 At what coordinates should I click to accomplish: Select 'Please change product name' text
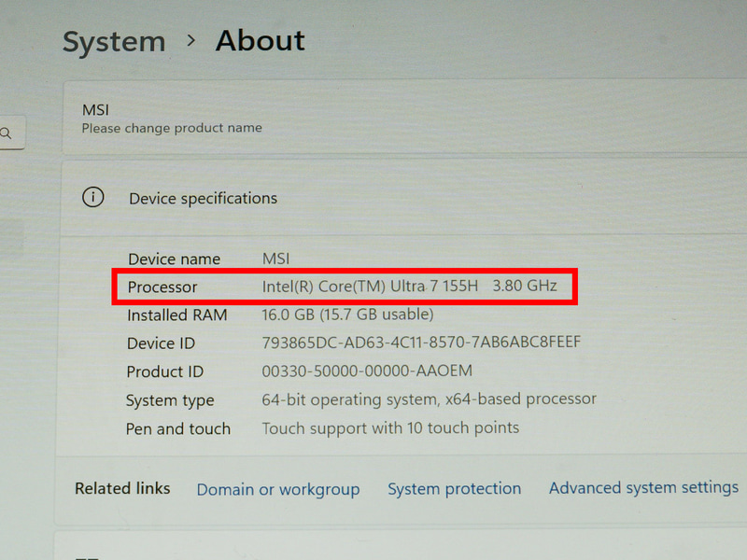point(172,128)
